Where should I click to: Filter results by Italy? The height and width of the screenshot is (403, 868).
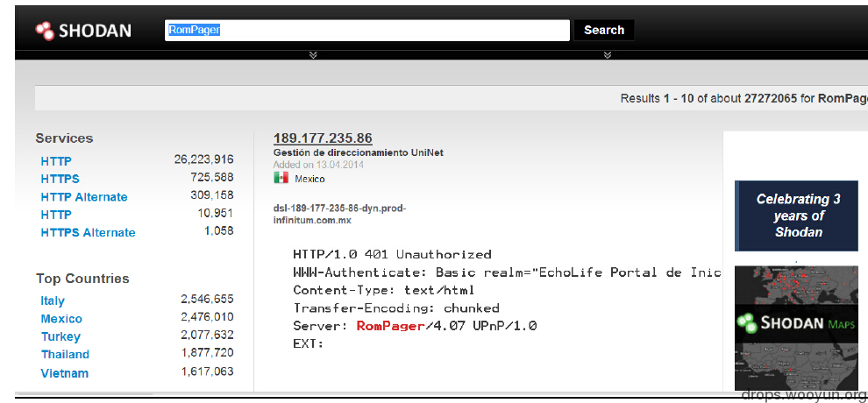tap(53, 301)
